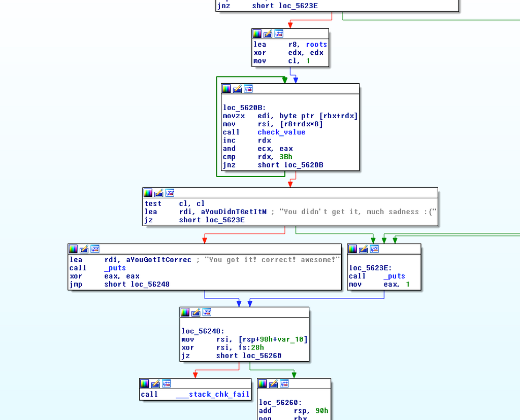Click '[r8+rdx*8]' operand

[x=301, y=124]
